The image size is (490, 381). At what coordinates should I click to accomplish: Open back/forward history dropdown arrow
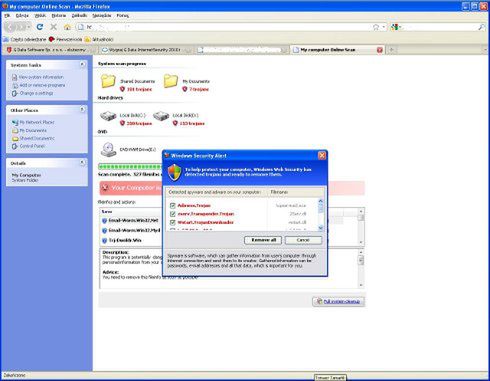click(x=29, y=27)
